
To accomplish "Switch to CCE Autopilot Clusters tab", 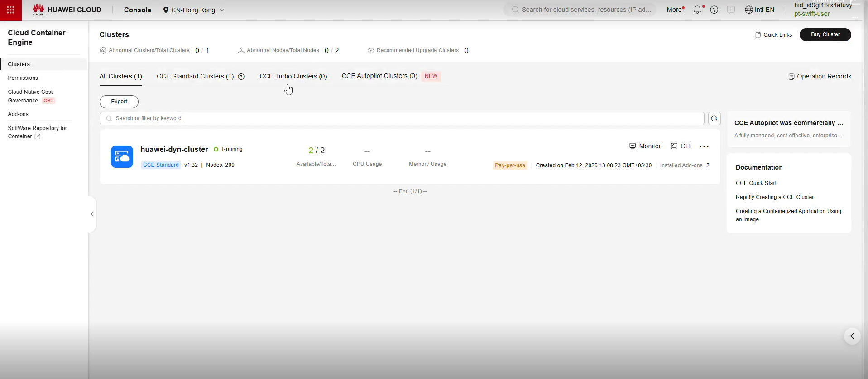I will coord(379,76).
